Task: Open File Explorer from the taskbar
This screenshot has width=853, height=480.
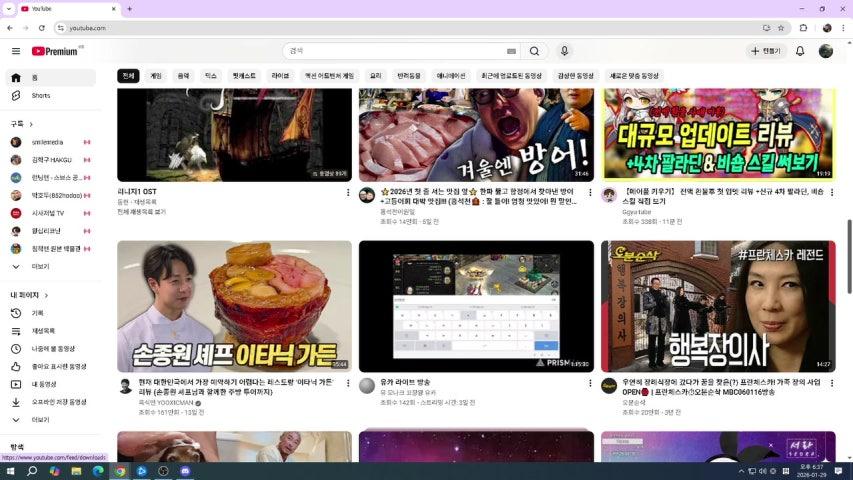Action: pyautogui.click(x=76, y=471)
